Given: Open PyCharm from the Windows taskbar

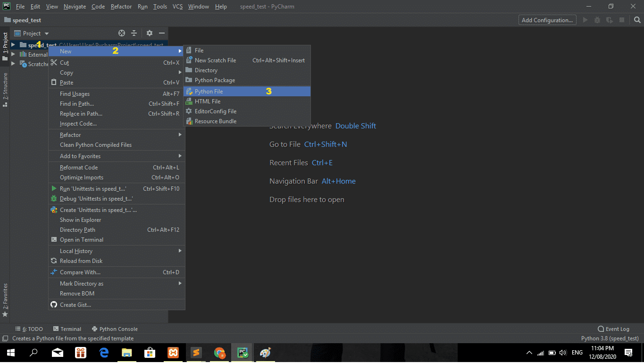Looking at the screenshot, I should (243, 353).
